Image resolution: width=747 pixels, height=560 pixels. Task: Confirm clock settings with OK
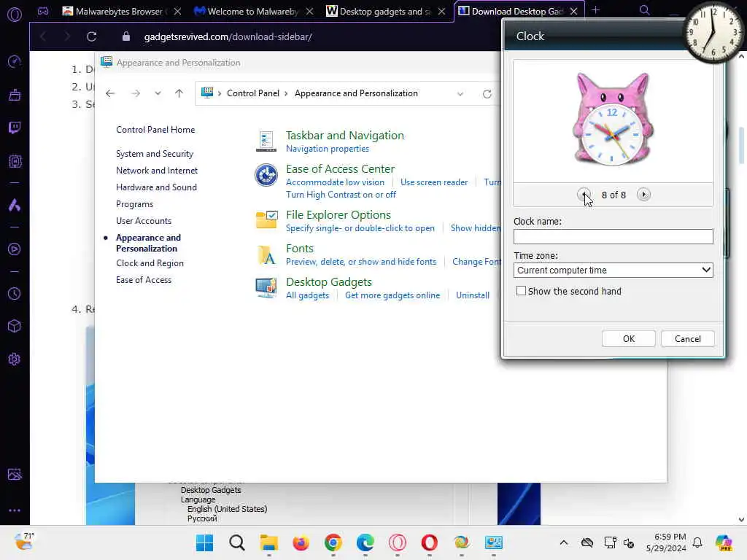click(x=628, y=338)
